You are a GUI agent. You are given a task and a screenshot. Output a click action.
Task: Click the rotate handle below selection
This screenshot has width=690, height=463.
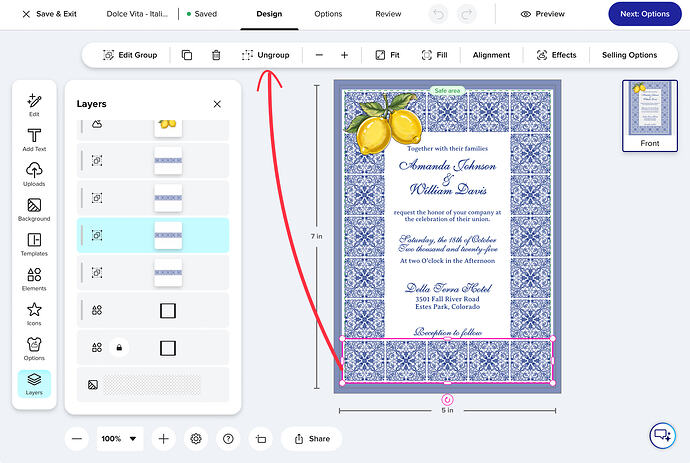(x=447, y=400)
